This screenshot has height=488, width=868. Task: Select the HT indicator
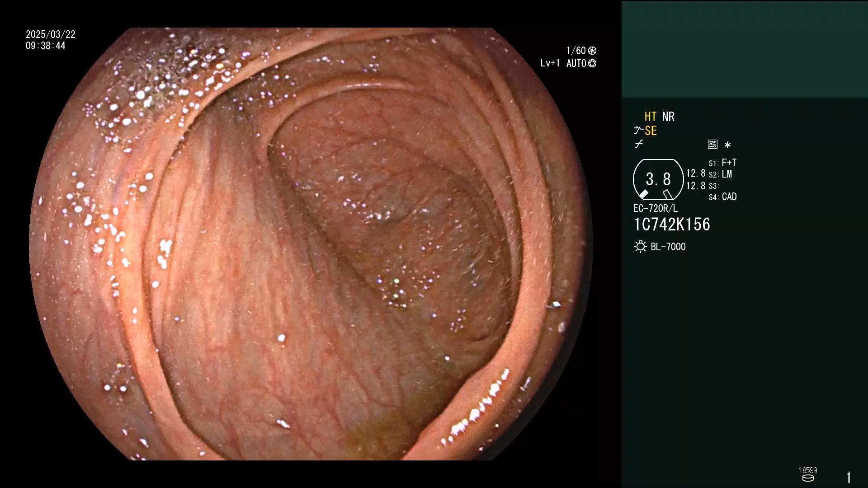[x=651, y=117]
